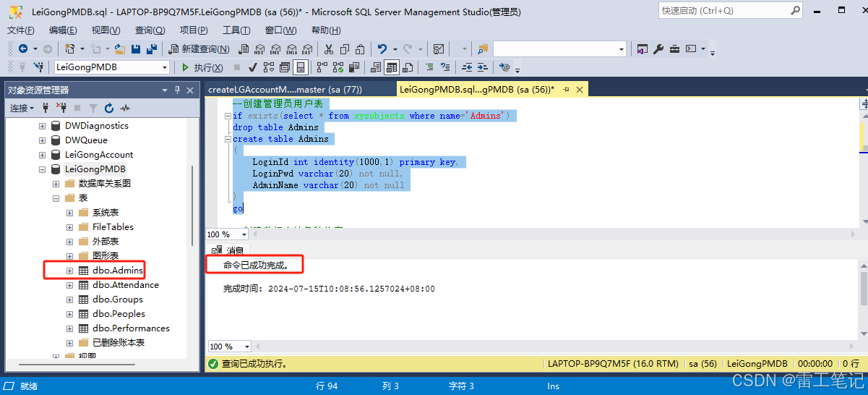Decrease indent of selected lines
This screenshot has width=868, height=395.
pos(467,67)
